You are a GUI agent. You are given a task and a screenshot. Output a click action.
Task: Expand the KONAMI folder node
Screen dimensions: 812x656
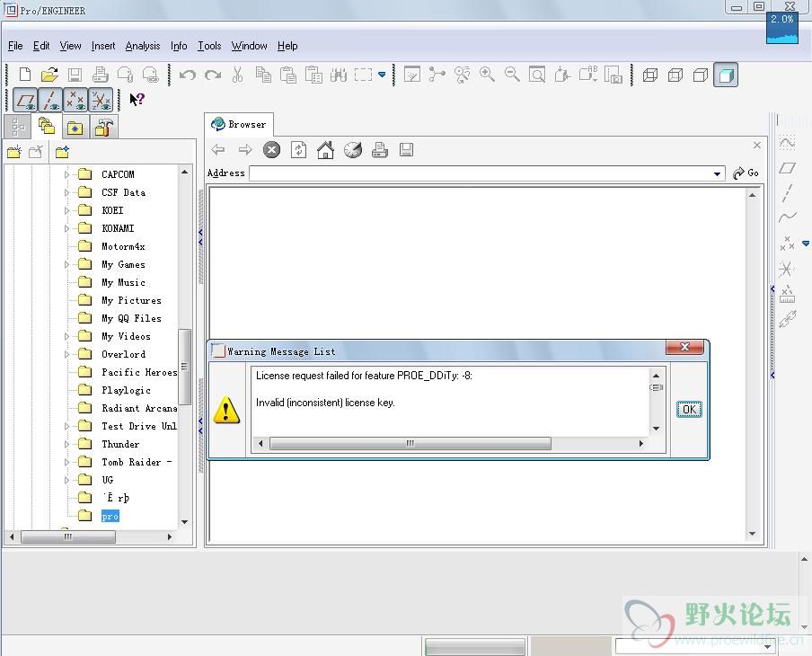point(66,228)
